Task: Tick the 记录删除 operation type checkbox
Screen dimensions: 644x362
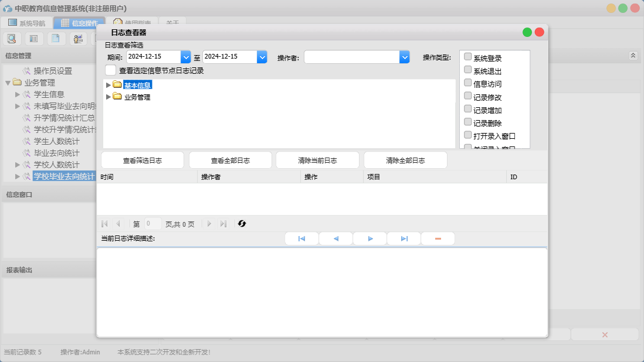Action: (x=468, y=122)
